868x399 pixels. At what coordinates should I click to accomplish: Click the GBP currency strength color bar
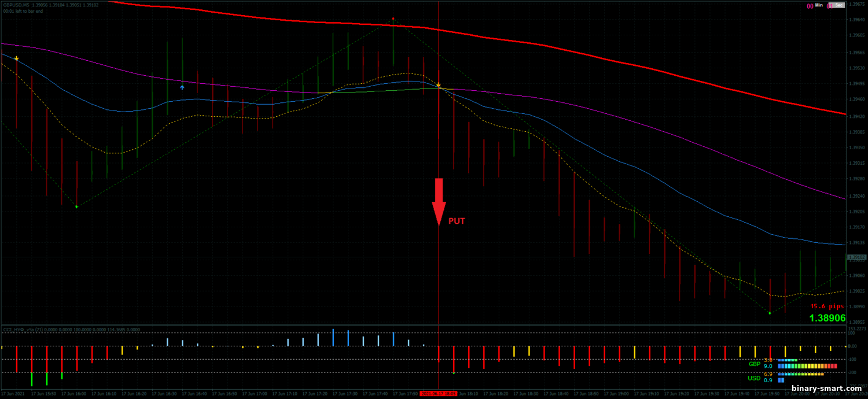(x=807, y=366)
